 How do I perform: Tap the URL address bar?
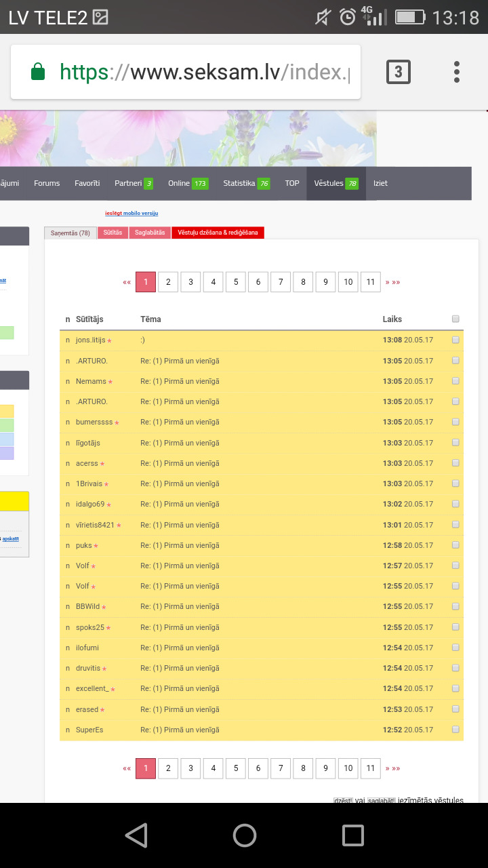click(203, 72)
